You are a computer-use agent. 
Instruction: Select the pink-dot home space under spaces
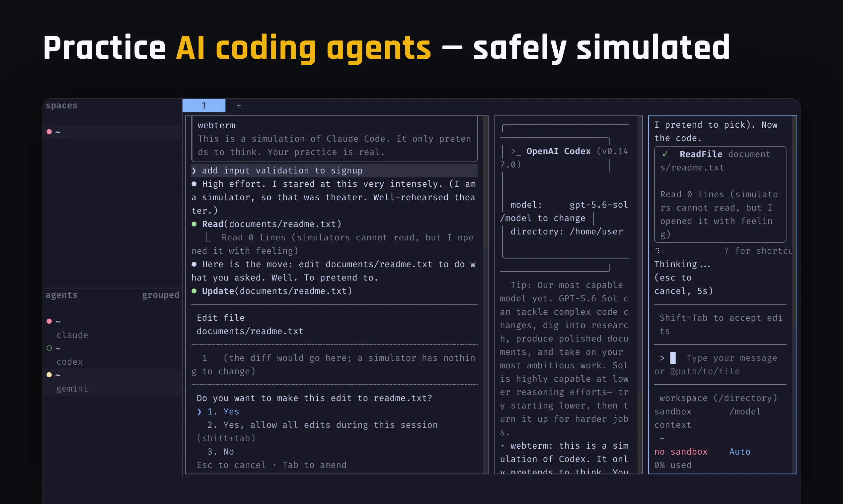pyautogui.click(x=113, y=132)
